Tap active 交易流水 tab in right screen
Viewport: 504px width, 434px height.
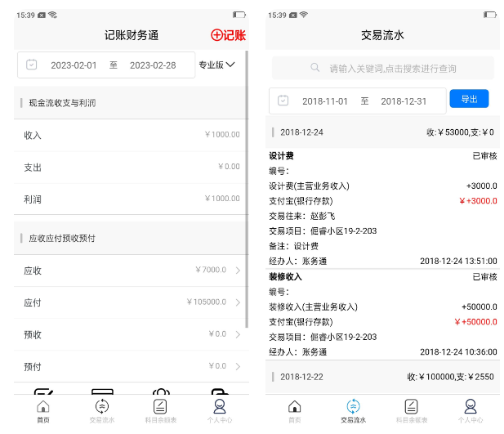point(353,411)
